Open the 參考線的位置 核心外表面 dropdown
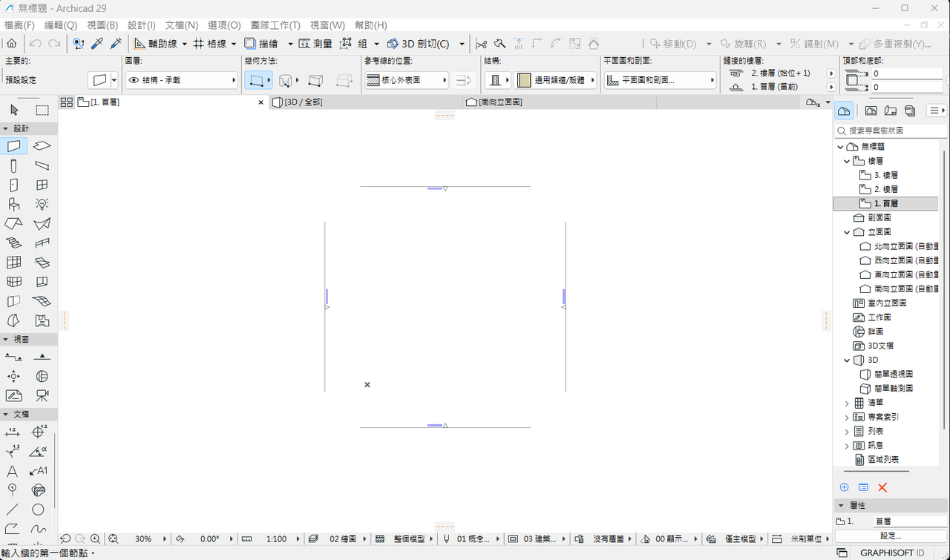The image size is (950, 560). tap(407, 80)
